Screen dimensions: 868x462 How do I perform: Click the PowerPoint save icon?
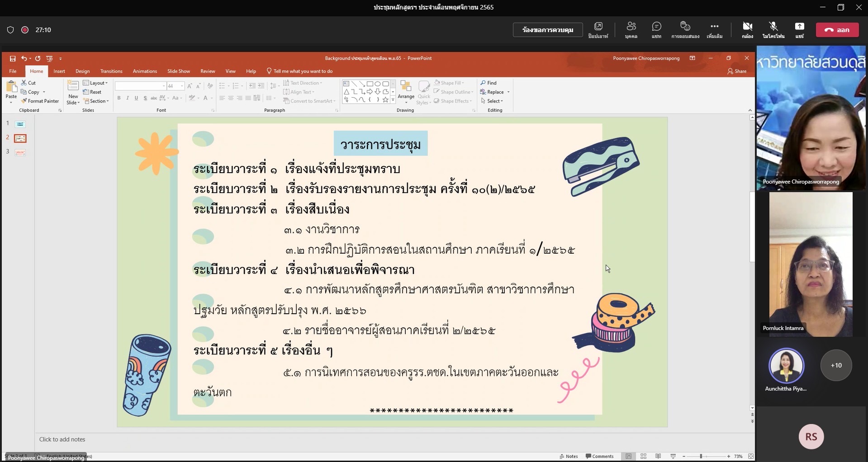click(13, 58)
